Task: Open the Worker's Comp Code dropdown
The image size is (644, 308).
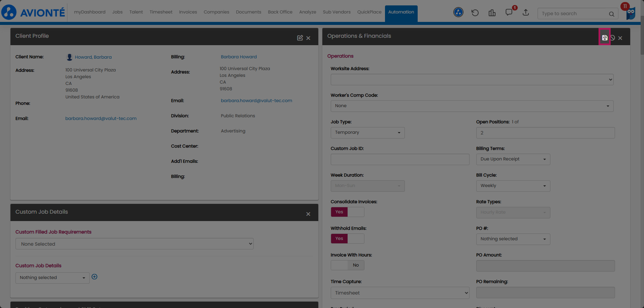Action: click(x=472, y=106)
